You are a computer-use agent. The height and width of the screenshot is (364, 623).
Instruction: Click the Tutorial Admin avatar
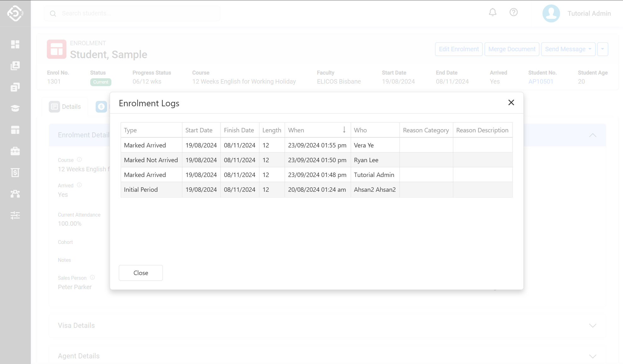coord(551,14)
